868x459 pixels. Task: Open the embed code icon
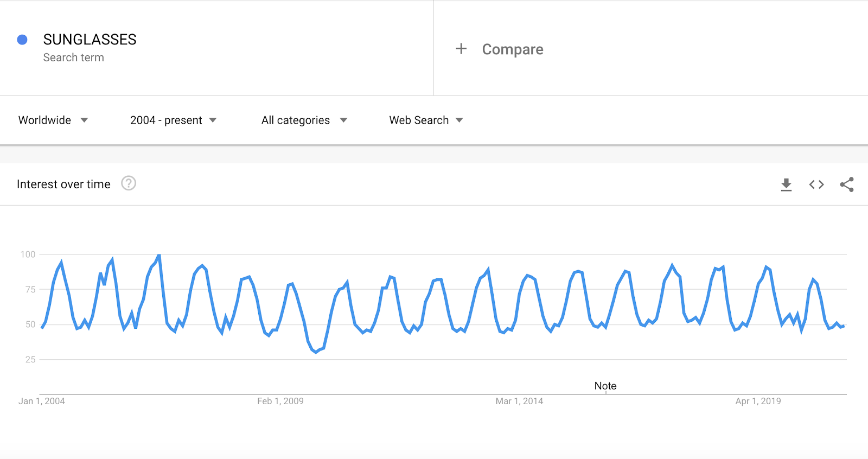816,184
